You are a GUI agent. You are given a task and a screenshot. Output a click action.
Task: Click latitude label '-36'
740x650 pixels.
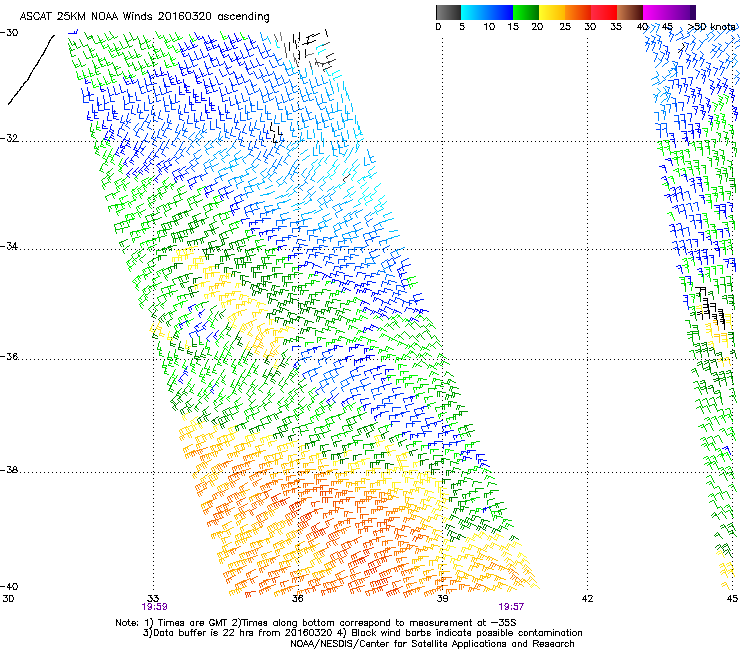tap(9, 356)
